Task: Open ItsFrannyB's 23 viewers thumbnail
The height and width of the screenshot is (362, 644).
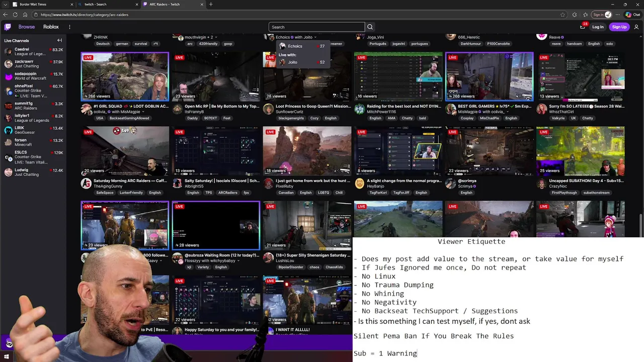Action: tap(216, 76)
